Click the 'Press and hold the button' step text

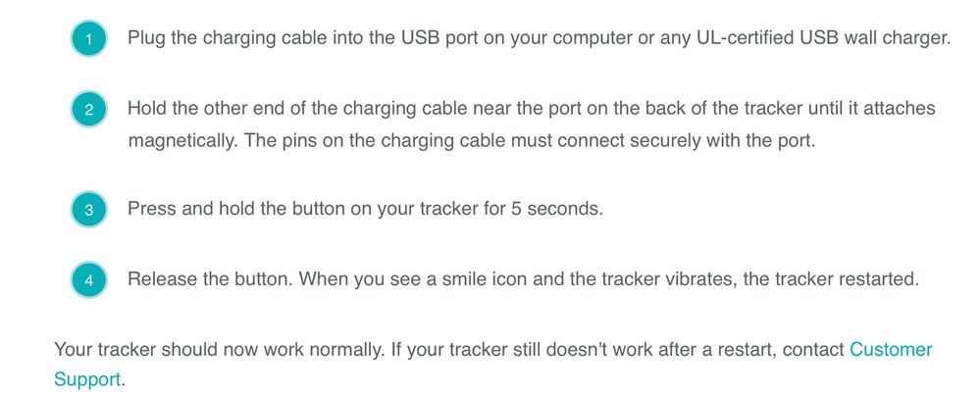pyautogui.click(x=365, y=208)
